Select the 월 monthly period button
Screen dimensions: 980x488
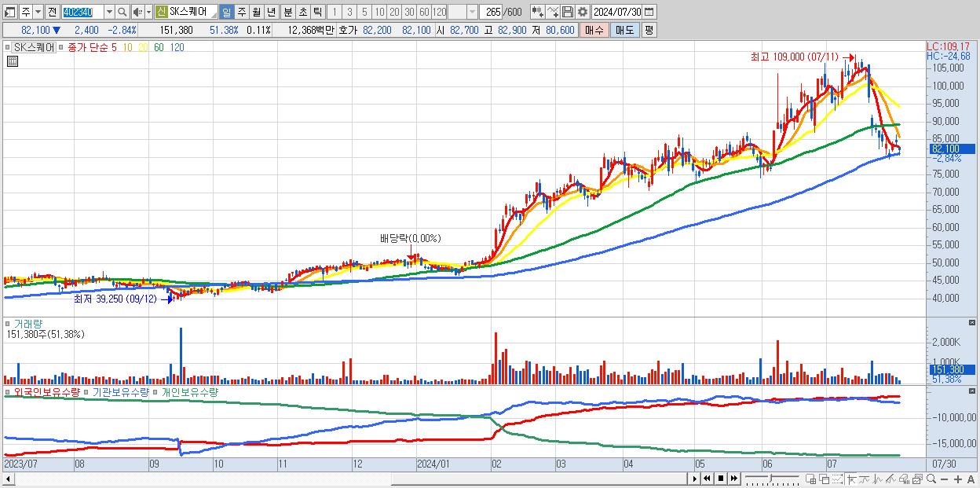tap(256, 12)
